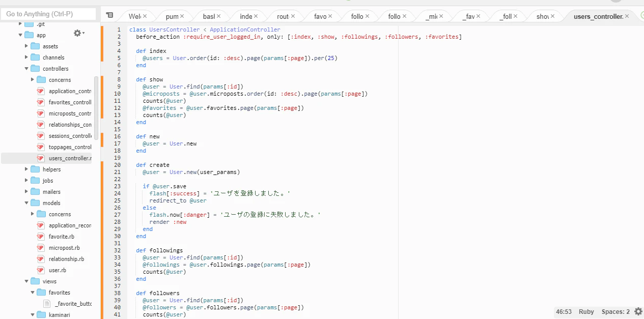Viewport: 644px width, 319px height.
Task: Click Go to Anything search field
Action: click(48, 14)
